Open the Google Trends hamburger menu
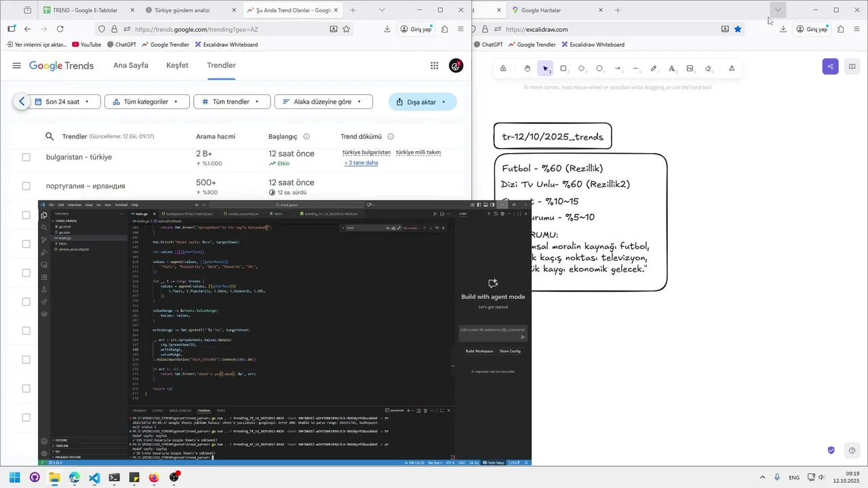The image size is (868, 488). pyautogui.click(x=16, y=66)
